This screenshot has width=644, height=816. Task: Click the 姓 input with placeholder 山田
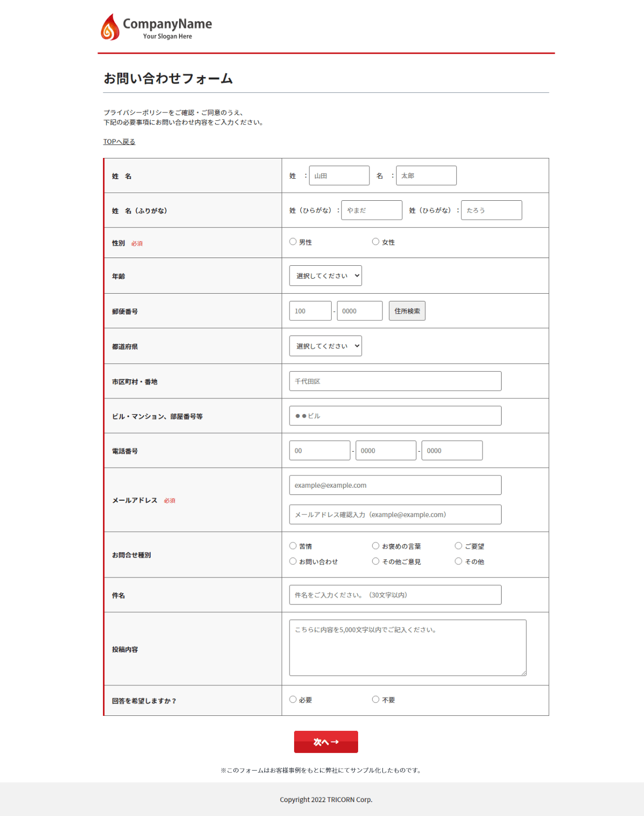pyautogui.click(x=339, y=175)
